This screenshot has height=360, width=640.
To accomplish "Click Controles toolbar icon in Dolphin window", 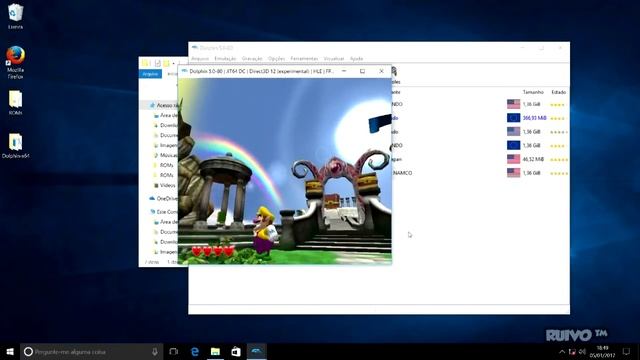I will 395,76.
